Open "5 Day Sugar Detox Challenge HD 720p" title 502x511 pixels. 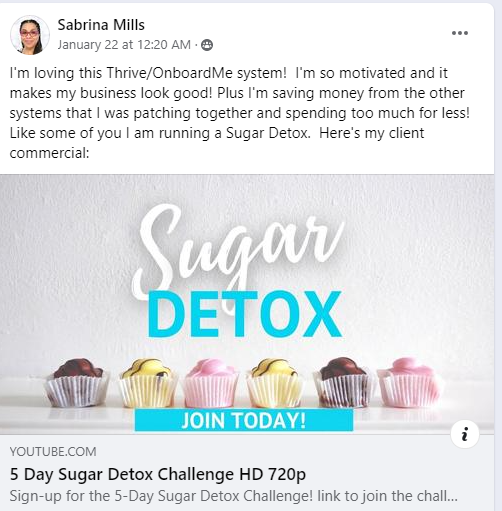pyautogui.click(x=158, y=474)
